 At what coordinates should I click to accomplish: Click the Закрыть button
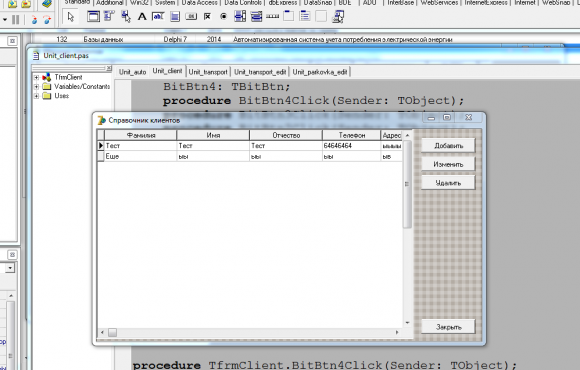448,327
